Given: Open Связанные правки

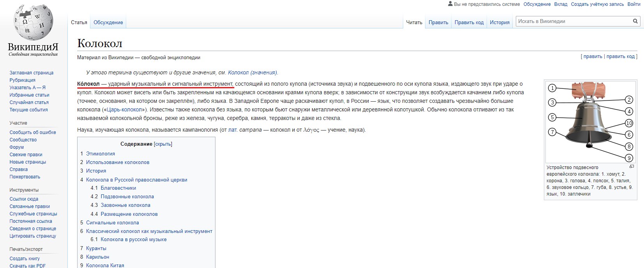Looking at the screenshot, I should click(30, 206).
